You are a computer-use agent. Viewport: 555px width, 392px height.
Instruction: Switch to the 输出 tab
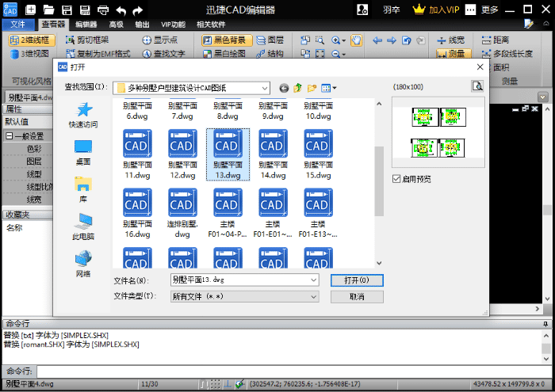[x=142, y=25]
